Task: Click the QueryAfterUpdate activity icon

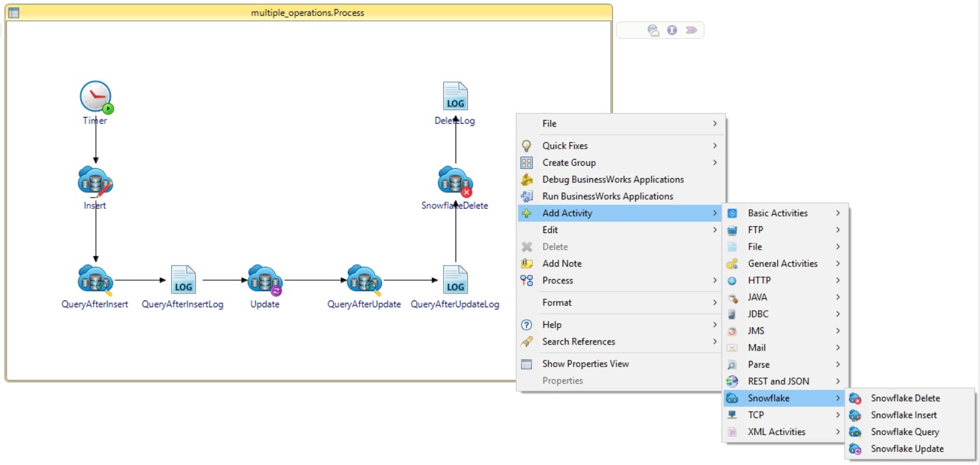Action: click(x=364, y=280)
